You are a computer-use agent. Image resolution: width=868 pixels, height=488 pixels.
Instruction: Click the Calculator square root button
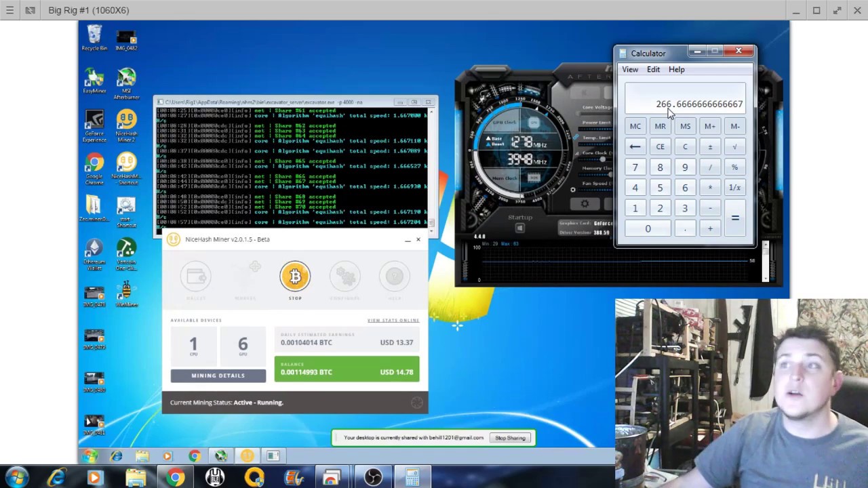coord(734,146)
